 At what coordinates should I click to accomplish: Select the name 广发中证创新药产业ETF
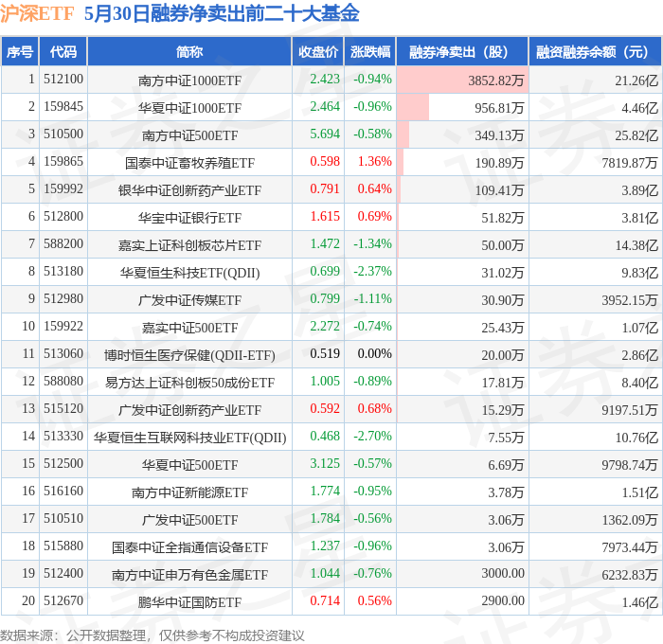coord(189,410)
